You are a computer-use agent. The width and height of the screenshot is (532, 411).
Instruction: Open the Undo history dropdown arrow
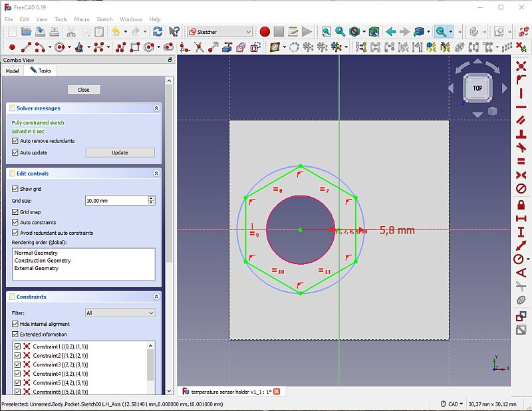click(x=125, y=32)
